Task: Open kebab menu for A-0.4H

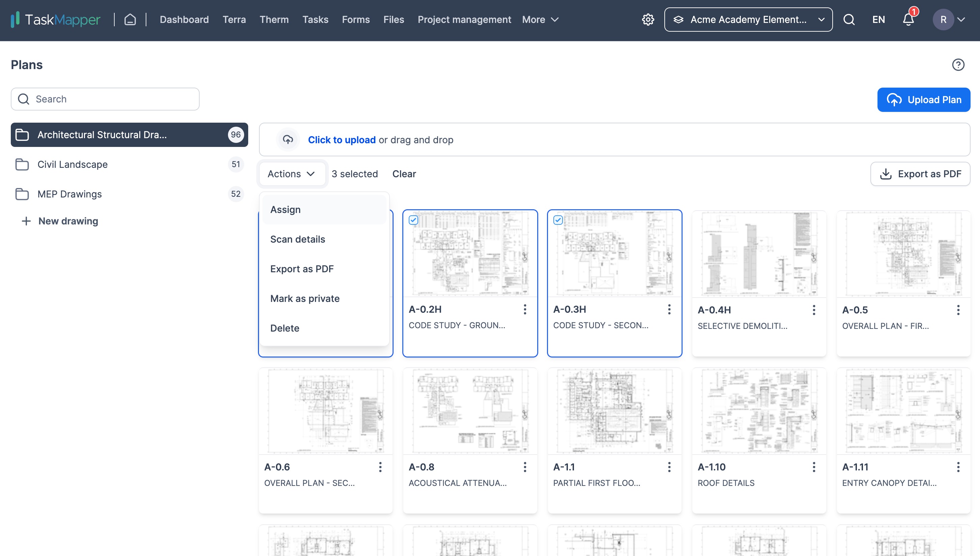Action: click(814, 310)
